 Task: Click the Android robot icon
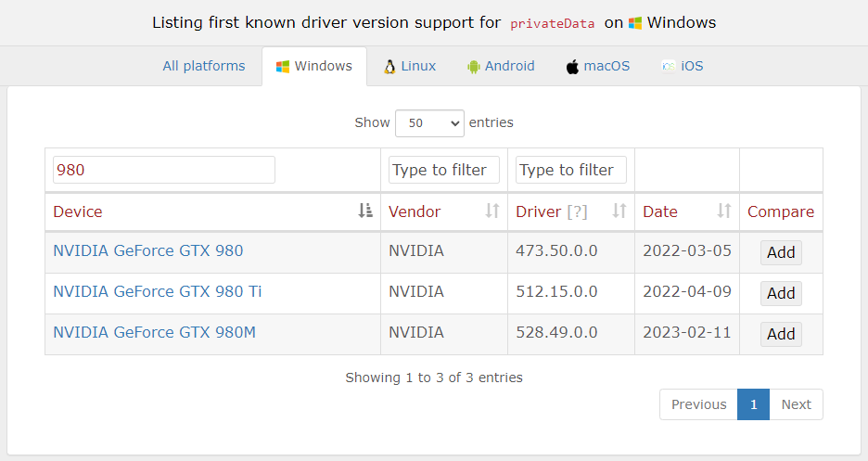pyautogui.click(x=473, y=67)
